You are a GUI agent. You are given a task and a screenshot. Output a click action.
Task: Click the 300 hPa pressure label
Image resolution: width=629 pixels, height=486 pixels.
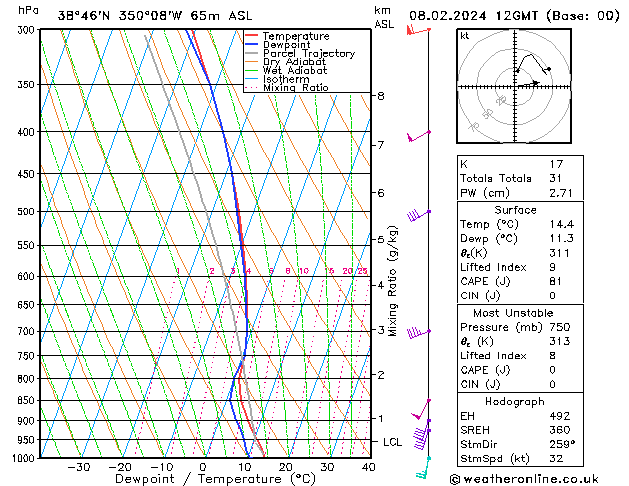click(x=28, y=30)
